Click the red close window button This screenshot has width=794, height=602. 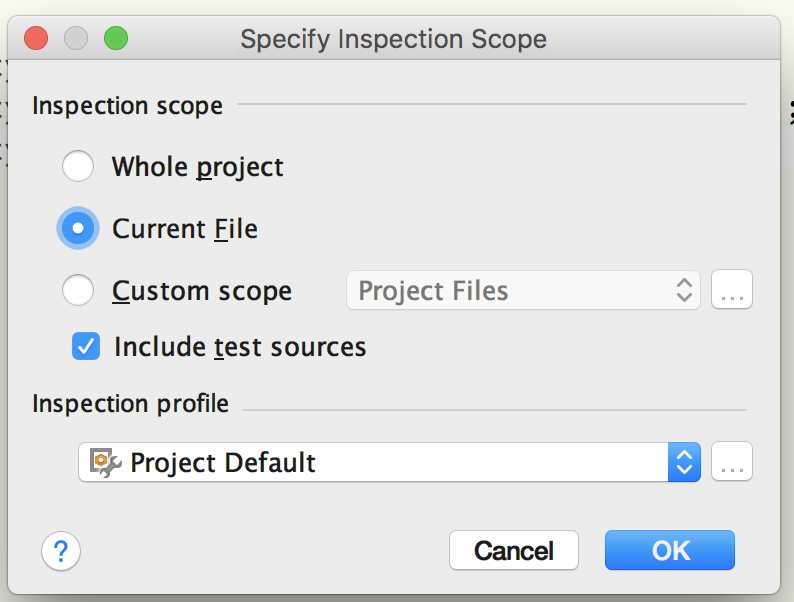click(x=36, y=38)
